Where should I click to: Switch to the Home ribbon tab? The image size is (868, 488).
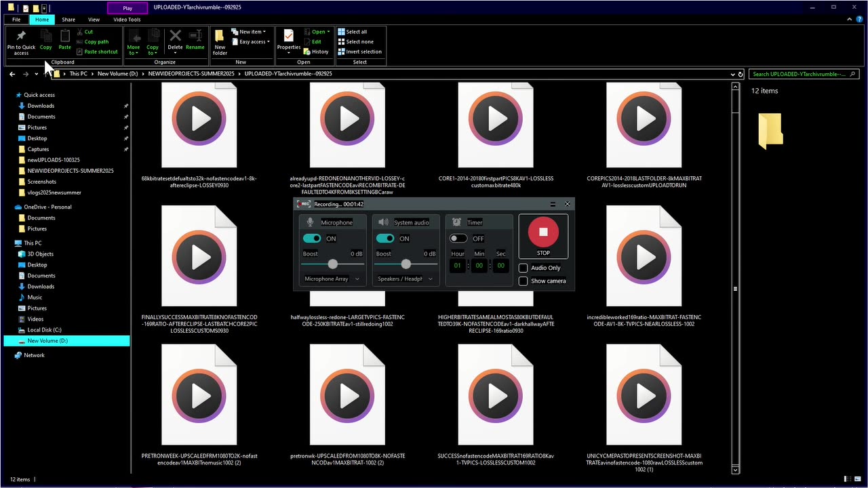(x=42, y=20)
